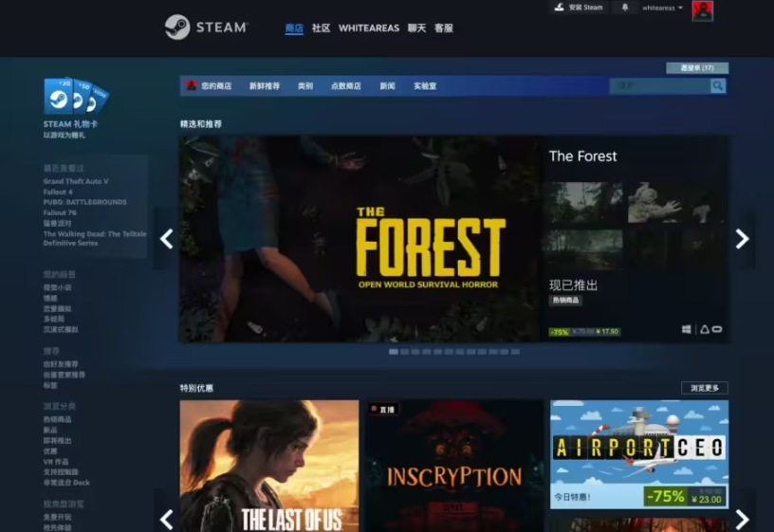Click STEAM 礼物卡 gift card link
Viewport: 774px width, 532px height.
coord(70,124)
